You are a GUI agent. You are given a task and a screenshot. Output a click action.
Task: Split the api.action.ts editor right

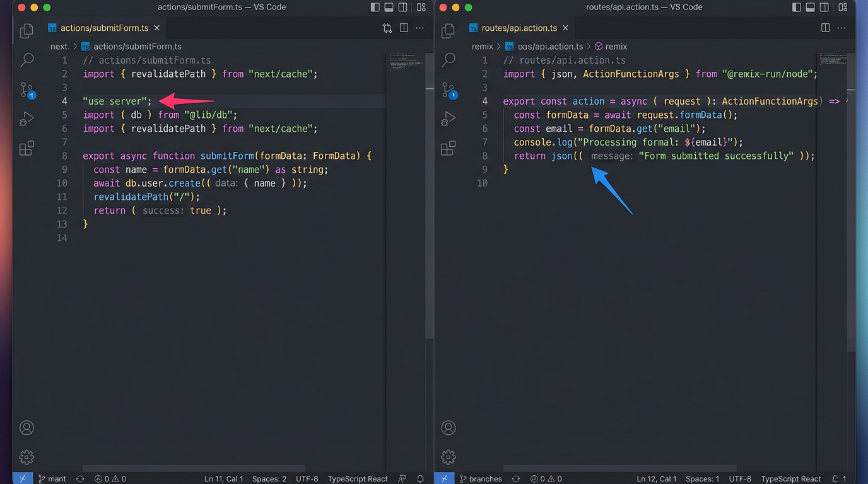pyautogui.click(x=825, y=28)
